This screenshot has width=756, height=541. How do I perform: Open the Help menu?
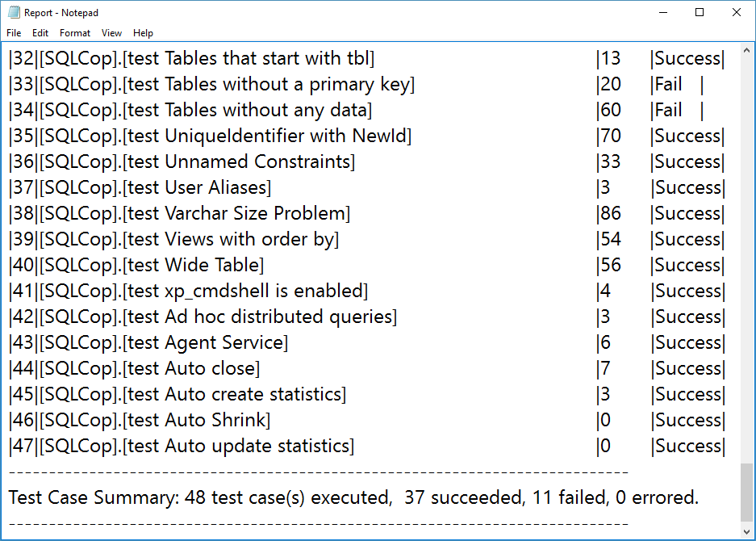(143, 33)
